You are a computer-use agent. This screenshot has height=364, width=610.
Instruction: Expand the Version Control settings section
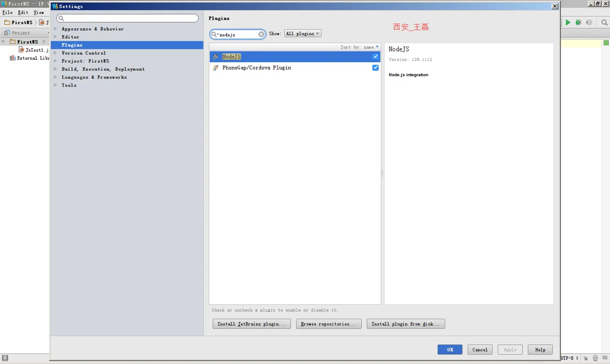55,53
